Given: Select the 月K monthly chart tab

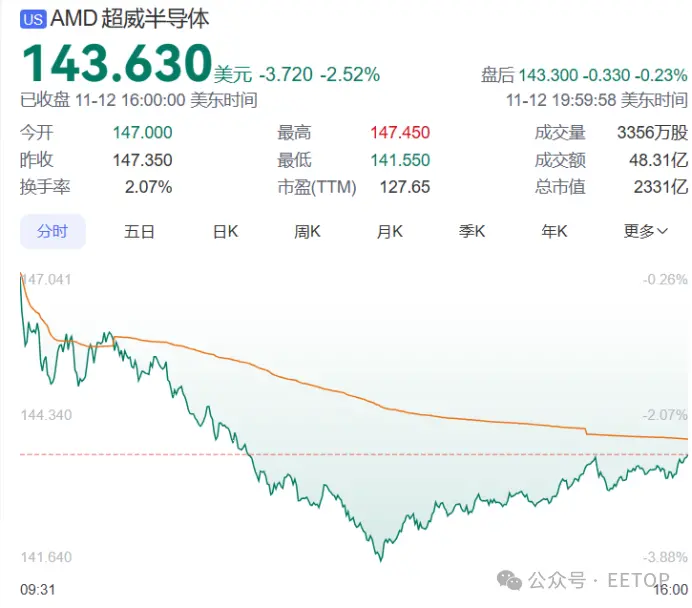Looking at the screenshot, I should 390,231.
